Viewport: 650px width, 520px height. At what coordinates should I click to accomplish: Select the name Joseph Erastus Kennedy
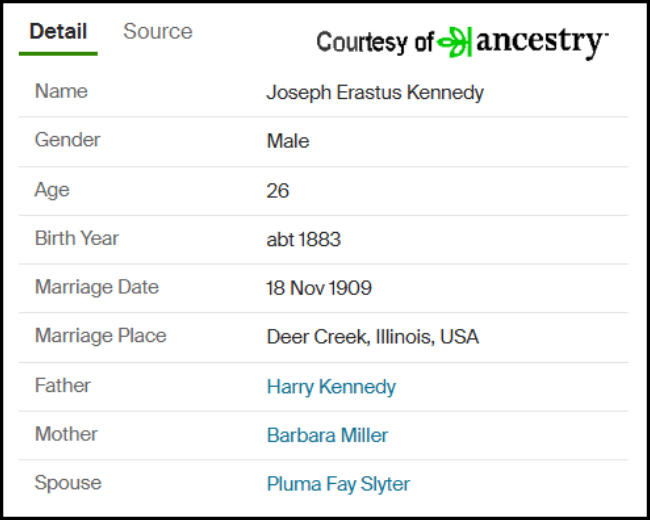coord(375,92)
